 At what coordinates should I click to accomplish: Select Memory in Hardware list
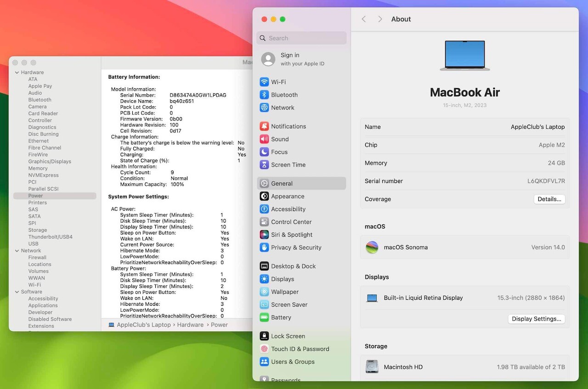click(38, 168)
